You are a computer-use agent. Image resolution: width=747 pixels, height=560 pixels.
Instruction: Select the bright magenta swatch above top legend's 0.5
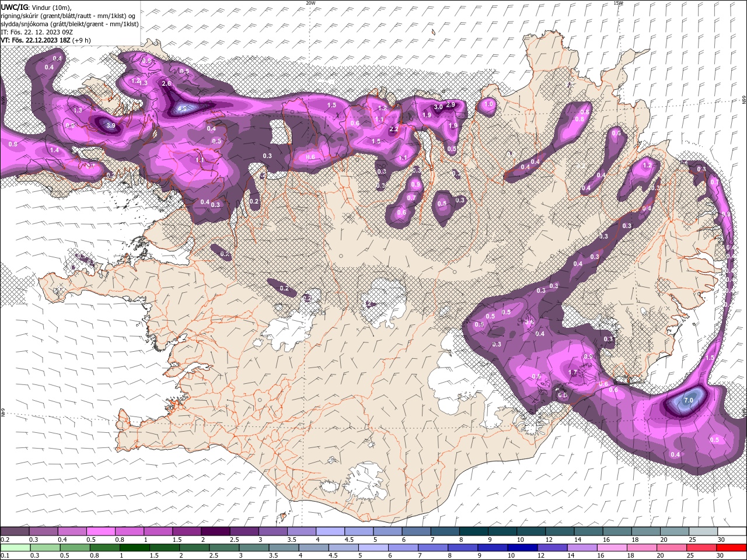100,531
